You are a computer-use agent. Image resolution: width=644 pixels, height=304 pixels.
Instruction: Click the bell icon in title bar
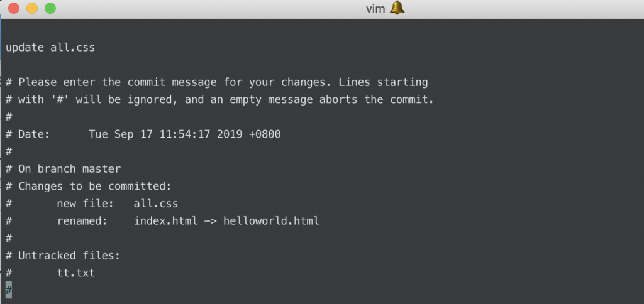397,8
